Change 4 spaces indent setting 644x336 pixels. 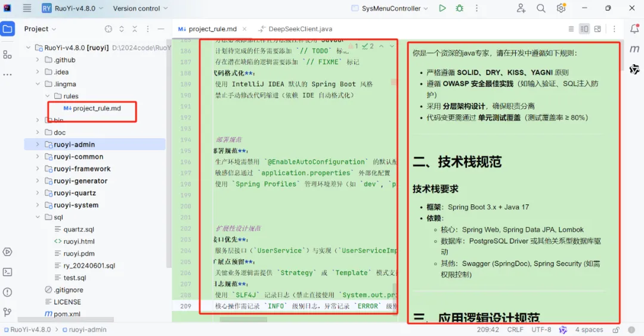[x=589, y=329]
